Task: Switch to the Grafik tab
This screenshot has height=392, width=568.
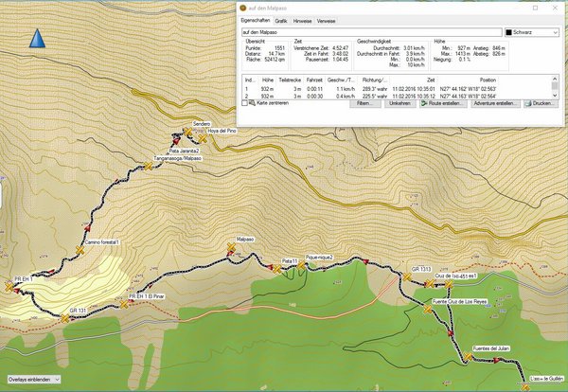Action: pyautogui.click(x=281, y=19)
